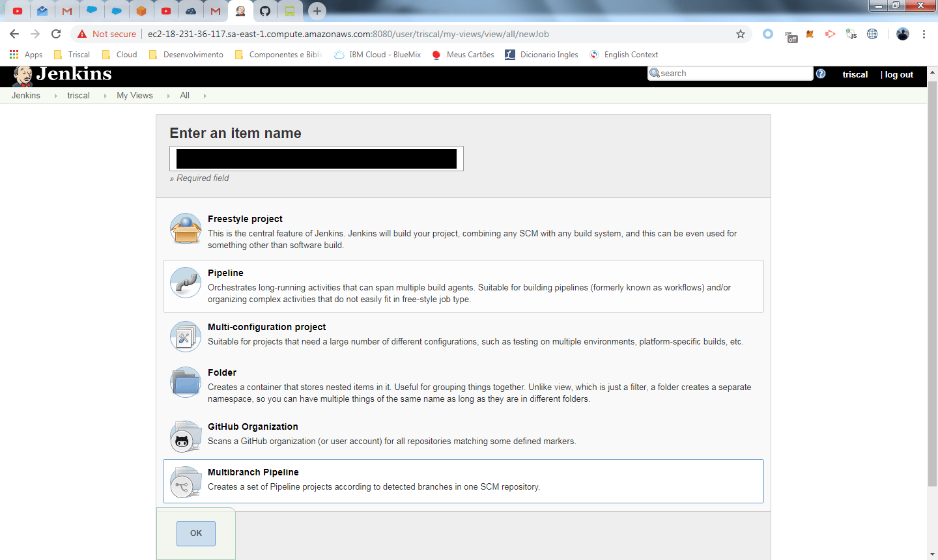938x560 pixels.
Task: Click the browser address bar URL
Action: 348,34
